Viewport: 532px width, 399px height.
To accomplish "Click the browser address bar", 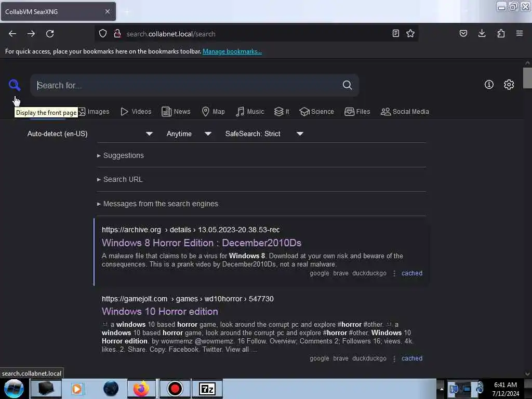I will (256, 34).
